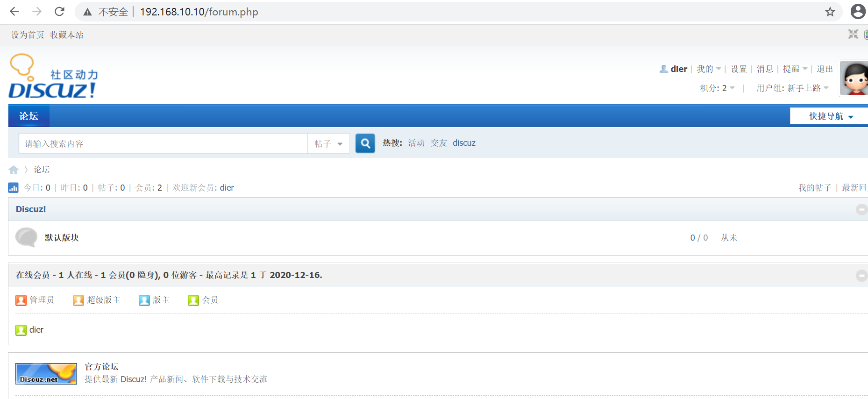Click the 默认版块 speech bubble icon
The width and height of the screenshot is (868, 399).
pyautogui.click(x=26, y=237)
